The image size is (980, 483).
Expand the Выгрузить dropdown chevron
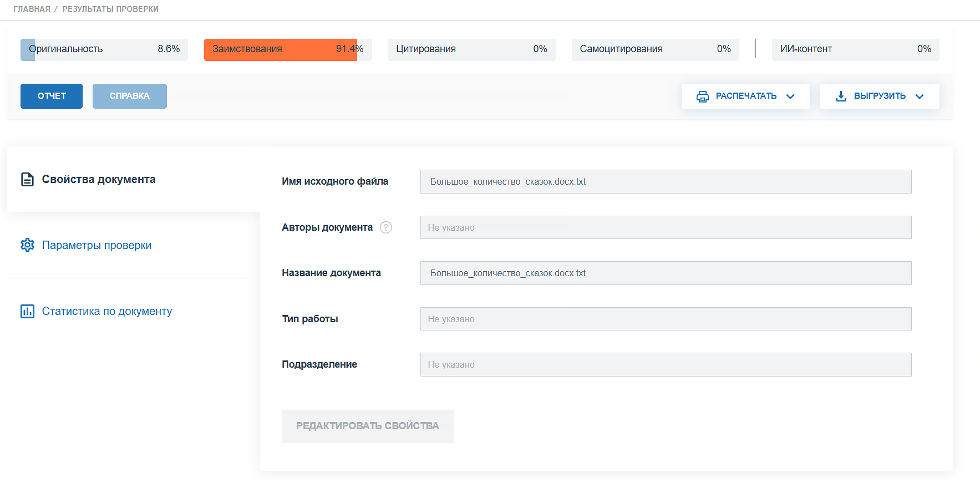pyautogui.click(x=920, y=96)
